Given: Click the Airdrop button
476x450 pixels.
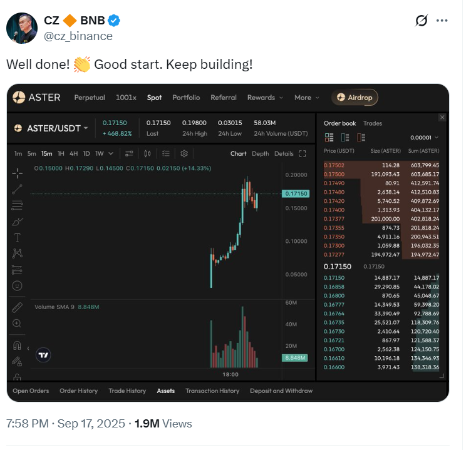Looking at the screenshot, I should pyautogui.click(x=354, y=98).
